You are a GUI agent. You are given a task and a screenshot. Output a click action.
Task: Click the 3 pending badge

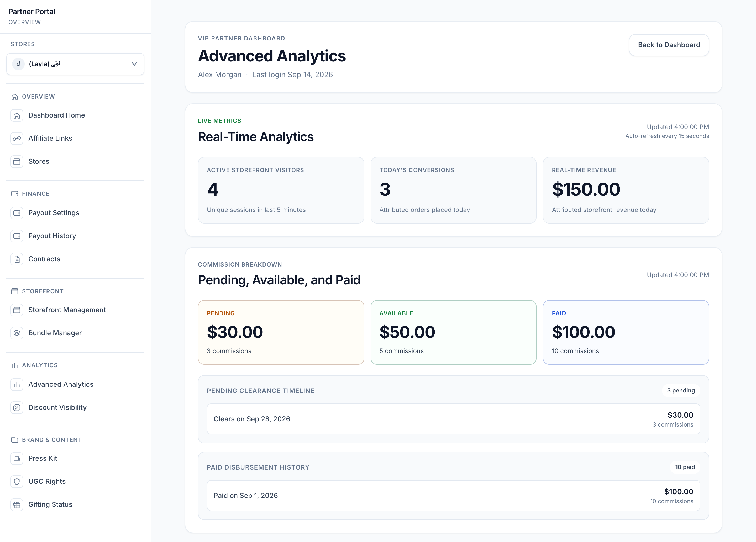coord(681,390)
